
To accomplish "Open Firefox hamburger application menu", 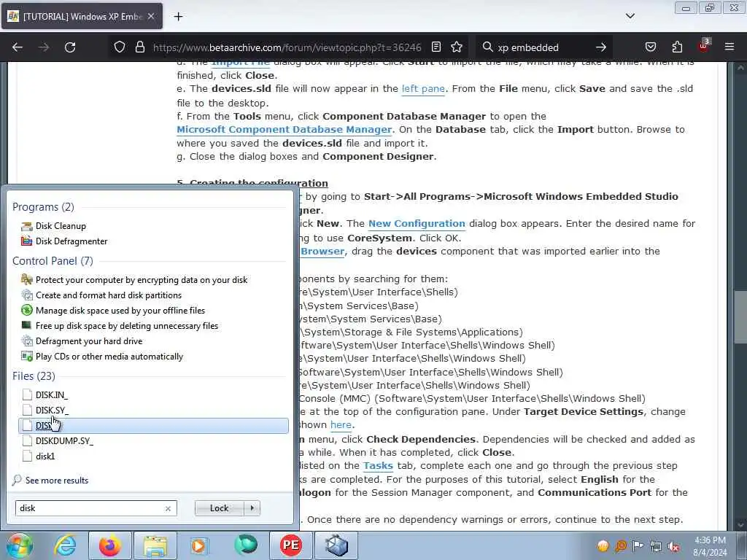I will (729, 47).
